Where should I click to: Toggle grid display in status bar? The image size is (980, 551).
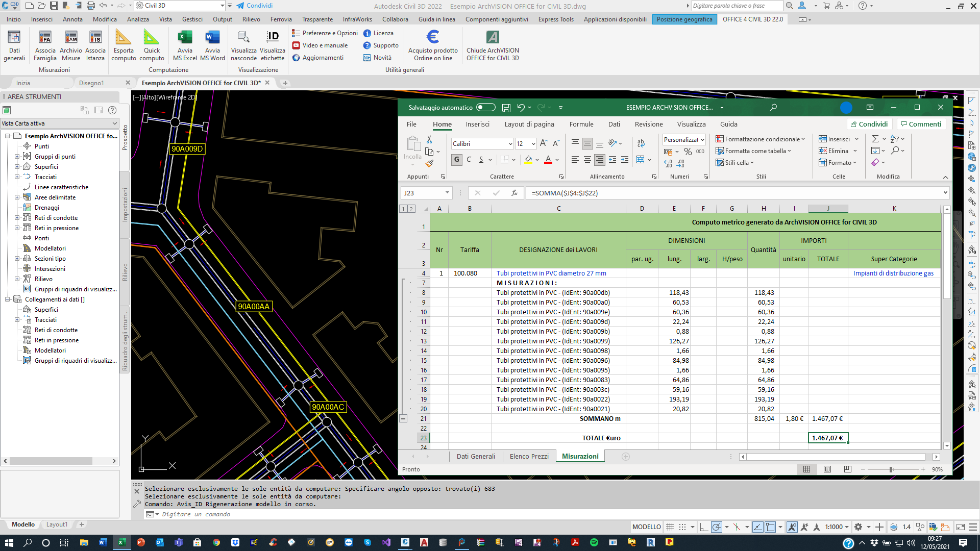(x=670, y=527)
